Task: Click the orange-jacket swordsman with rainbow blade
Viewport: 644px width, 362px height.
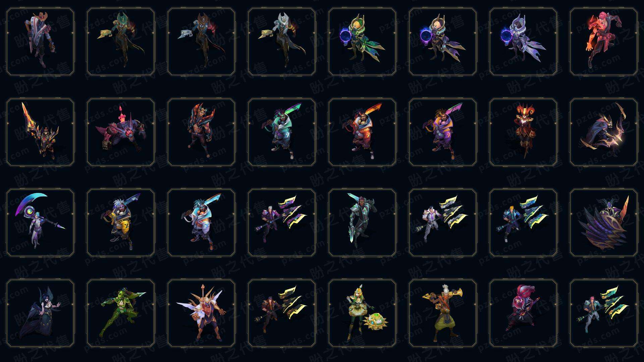Action: 362,132
